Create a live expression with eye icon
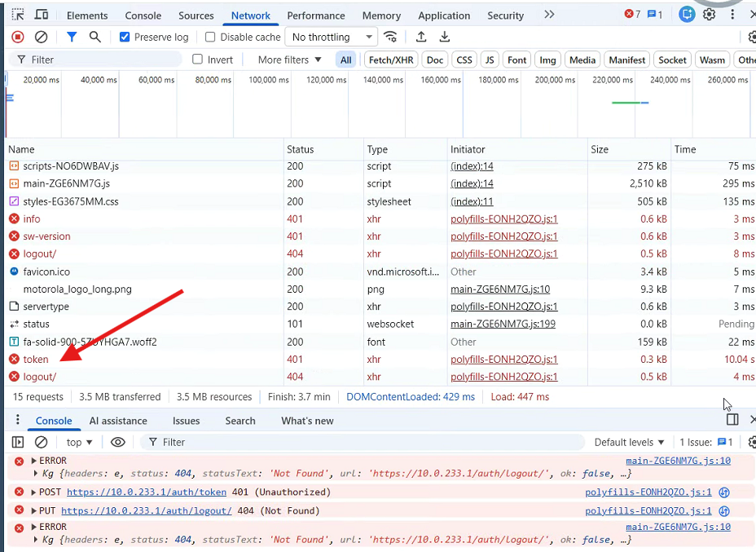The image size is (756, 552). point(117,442)
